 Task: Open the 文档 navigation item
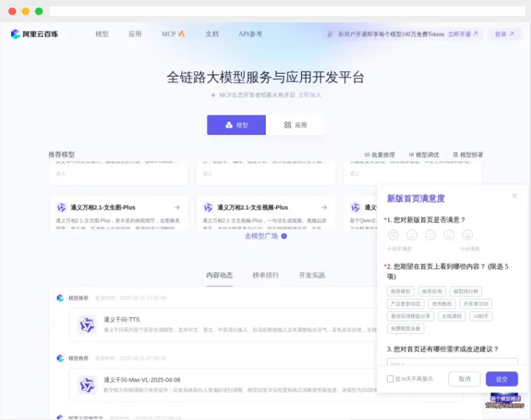(x=212, y=34)
